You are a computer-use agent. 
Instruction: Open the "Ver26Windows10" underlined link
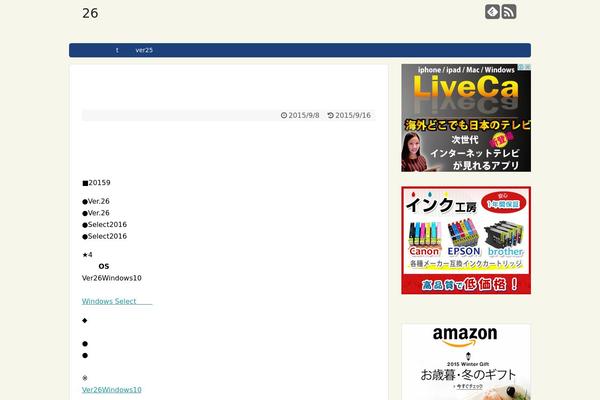(111, 390)
